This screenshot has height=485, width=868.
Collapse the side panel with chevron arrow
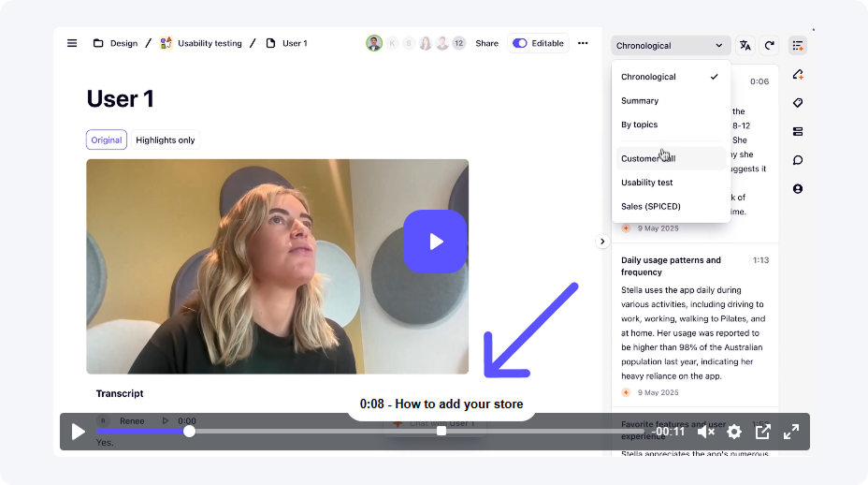(x=602, y=242)
